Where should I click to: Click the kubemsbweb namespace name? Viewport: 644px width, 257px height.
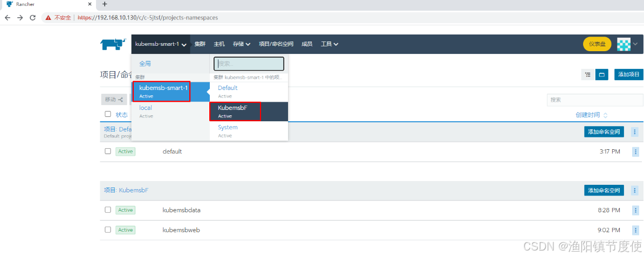[x=181, y=230]
